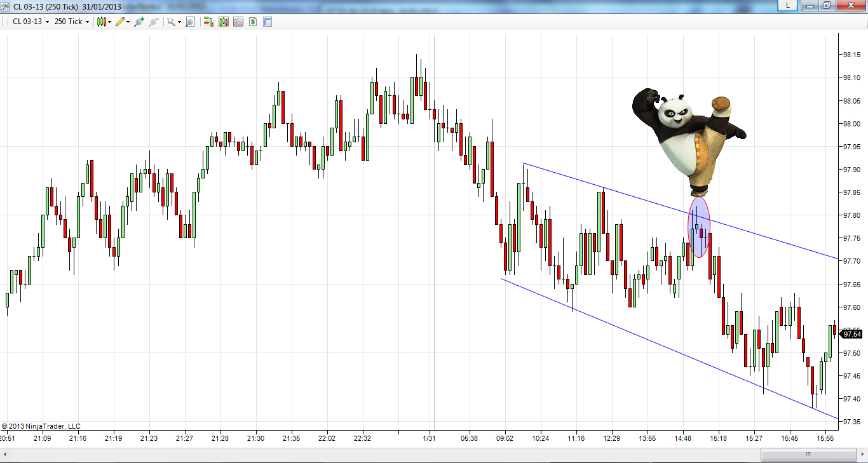
Task: Click the 98.05 price axis label
Action: pyautogui.click(x=851, y=100)
